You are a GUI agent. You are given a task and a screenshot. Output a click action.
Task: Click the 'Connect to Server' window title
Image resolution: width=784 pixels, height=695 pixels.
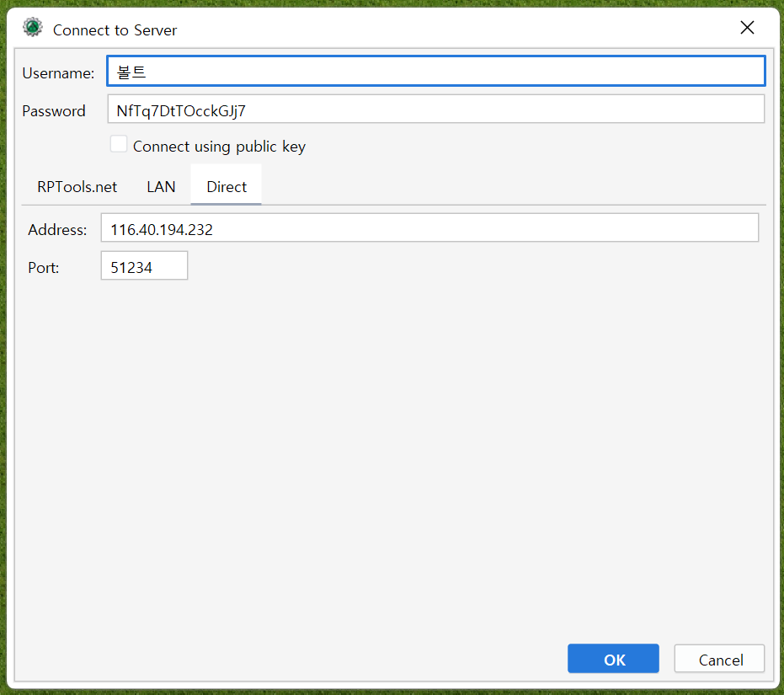(x=115, y=30)
